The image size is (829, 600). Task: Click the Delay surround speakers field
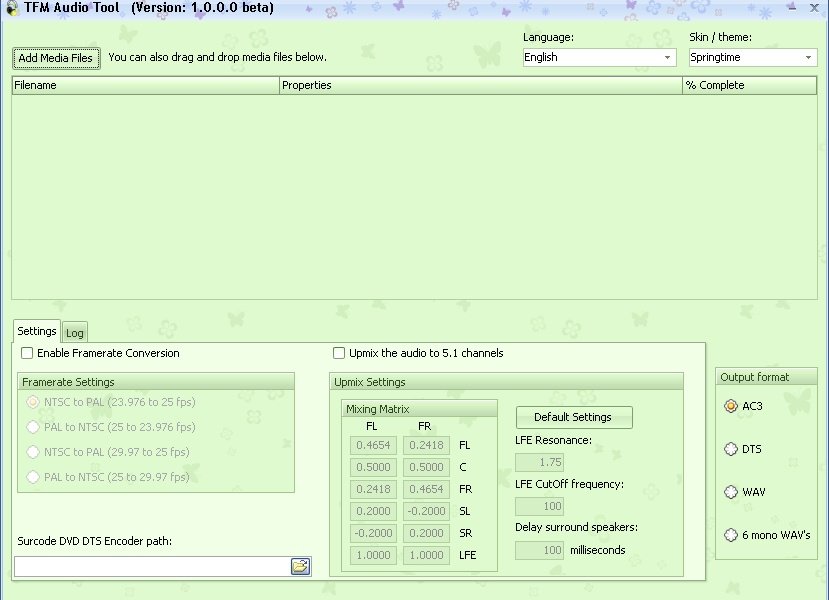(539, 550)
